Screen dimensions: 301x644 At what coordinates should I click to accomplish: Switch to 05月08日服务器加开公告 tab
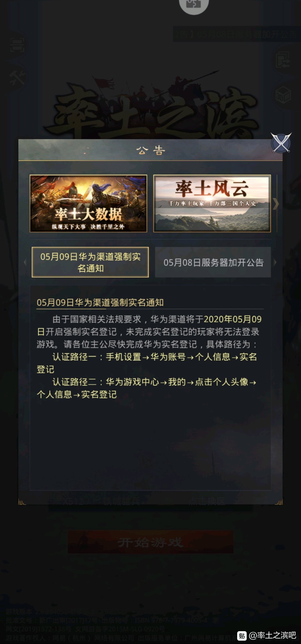click(213, 262)
